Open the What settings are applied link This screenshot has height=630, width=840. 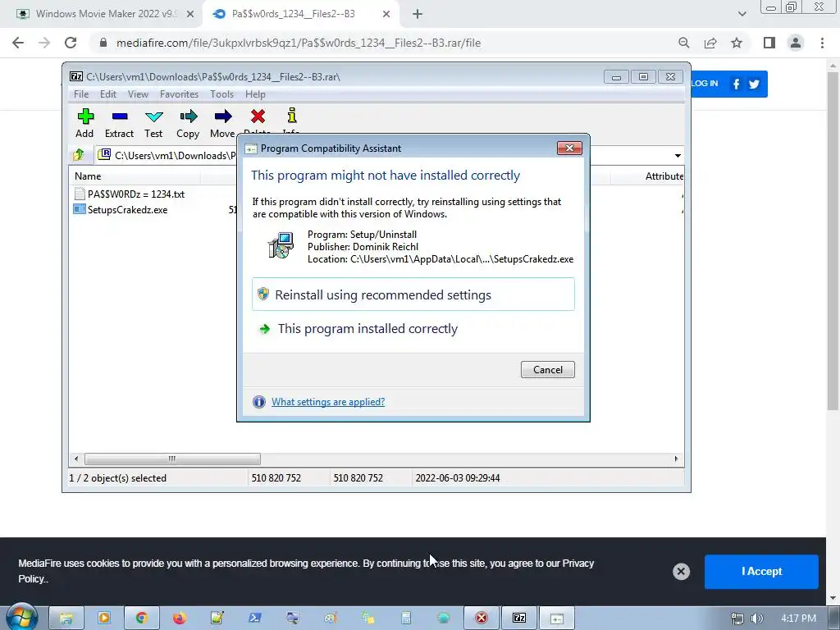pos(328,402)
